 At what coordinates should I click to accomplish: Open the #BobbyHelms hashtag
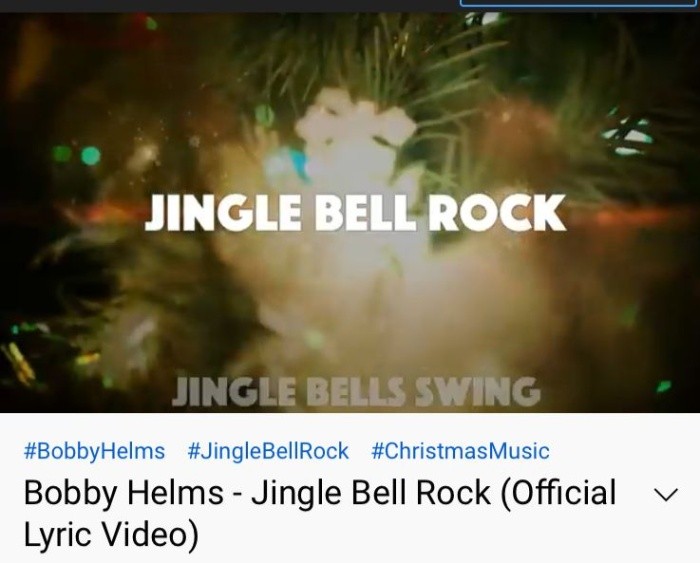[94, 451]
